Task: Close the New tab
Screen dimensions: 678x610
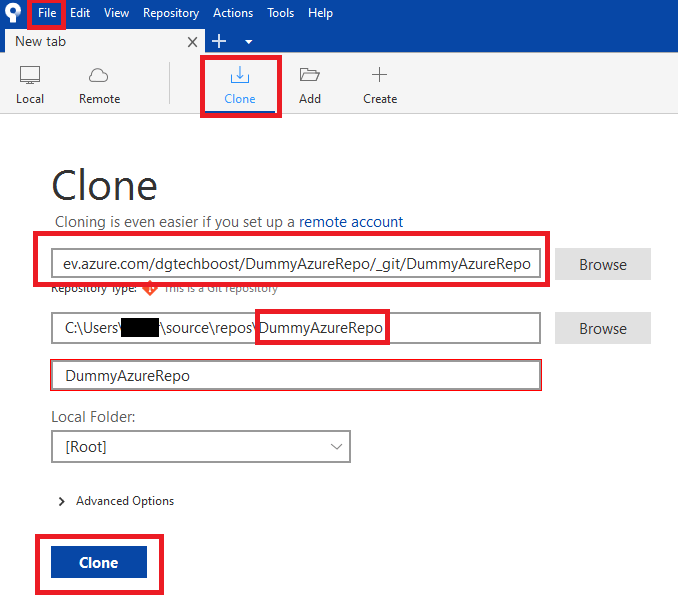Action: coord(193,42)
